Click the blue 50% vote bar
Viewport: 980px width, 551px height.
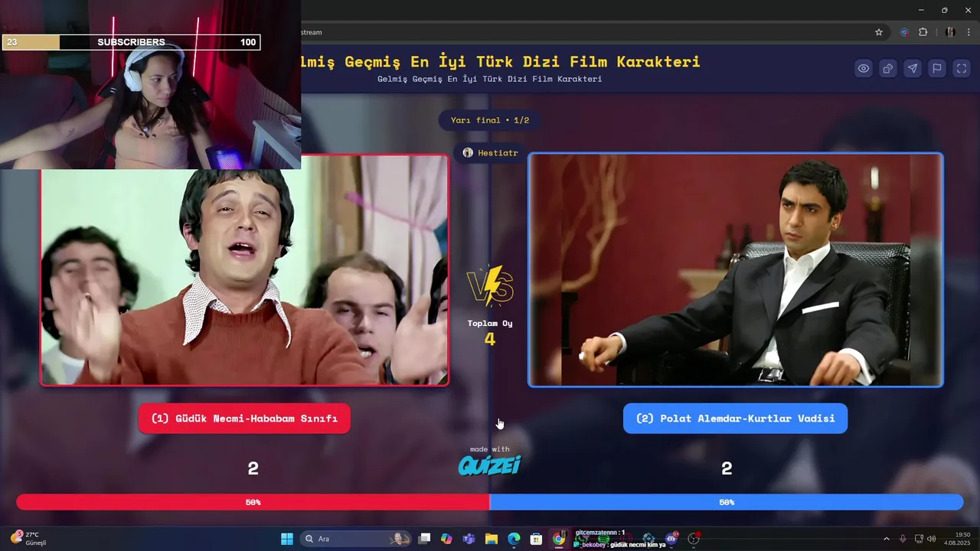click(x=727, y=502)
